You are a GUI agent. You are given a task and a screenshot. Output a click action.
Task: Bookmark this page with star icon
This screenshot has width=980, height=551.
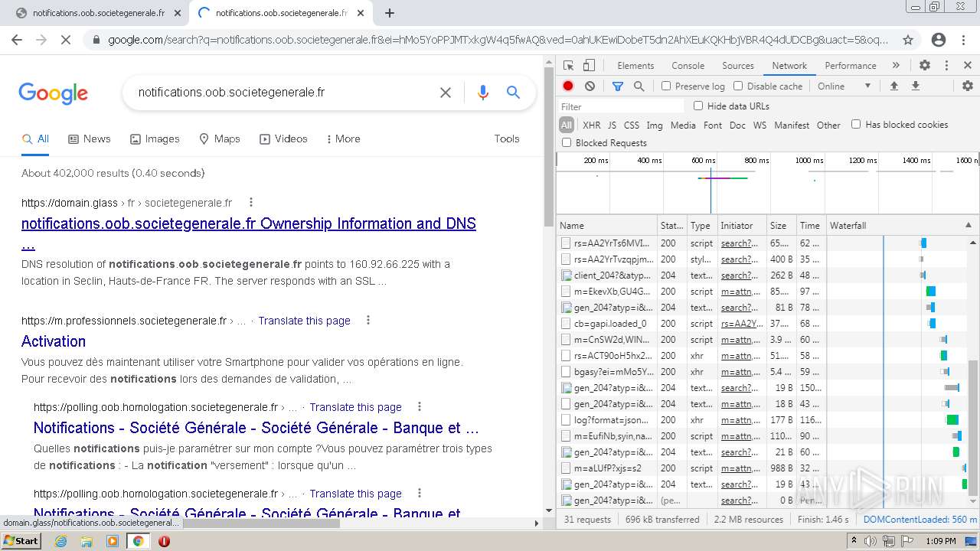(908, 40)
